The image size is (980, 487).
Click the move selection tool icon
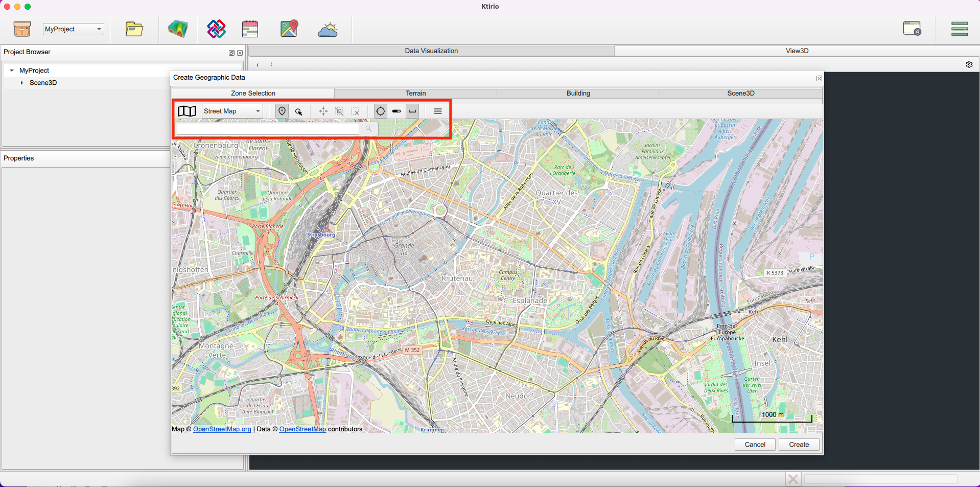tap(323, 111)
